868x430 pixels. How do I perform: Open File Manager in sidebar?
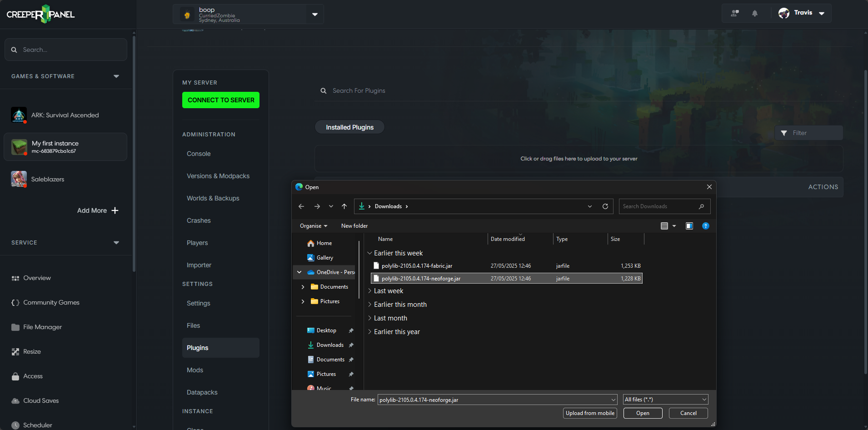(x=42, y=327)
